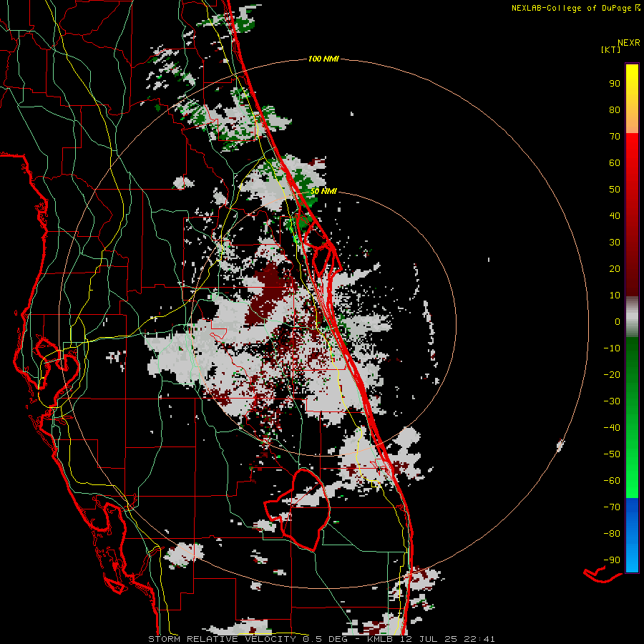Click the green inbound segment of the color bar
Image resolution: width=644 pixels, height=644 pixels.
[632, 417]
